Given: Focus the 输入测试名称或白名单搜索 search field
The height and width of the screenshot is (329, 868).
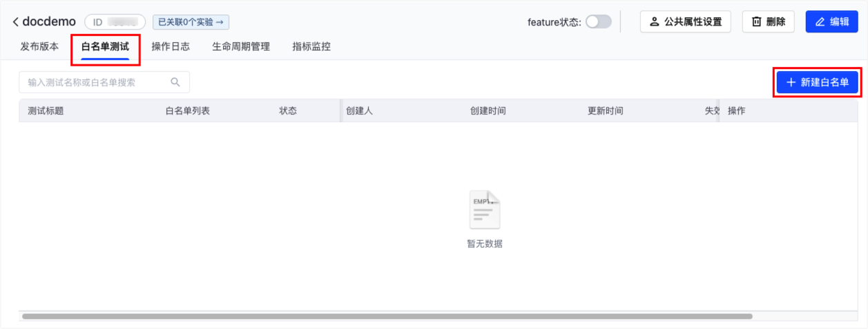Looking at the screenshot, I should [97, 82].
